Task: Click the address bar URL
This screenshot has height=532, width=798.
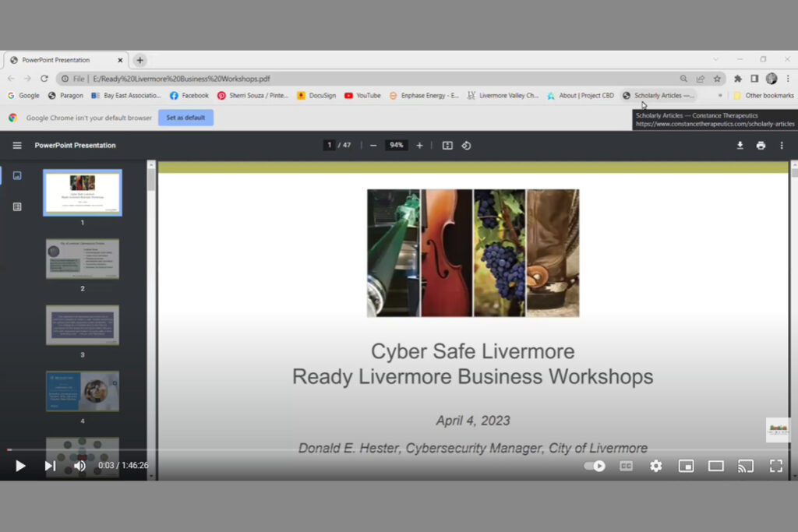Action: (x=181, y=79)
